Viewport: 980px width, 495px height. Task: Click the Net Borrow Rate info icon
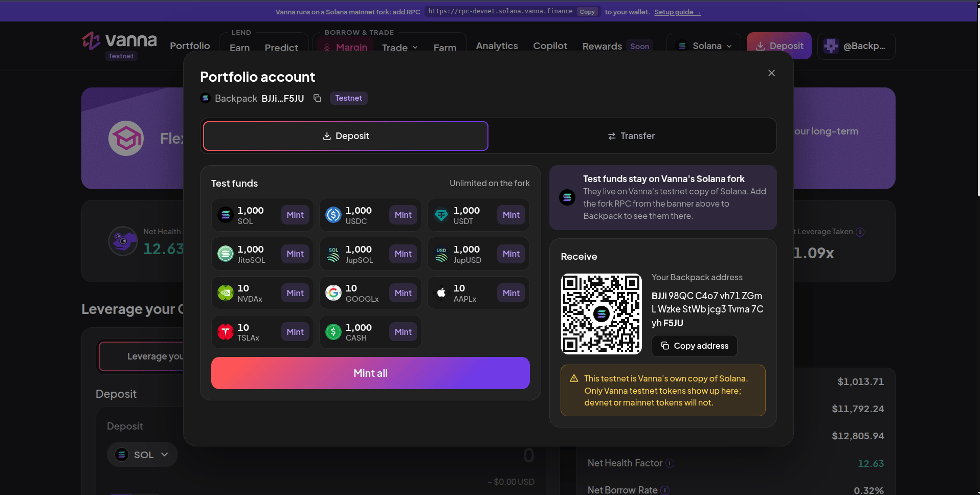point(665,490)
